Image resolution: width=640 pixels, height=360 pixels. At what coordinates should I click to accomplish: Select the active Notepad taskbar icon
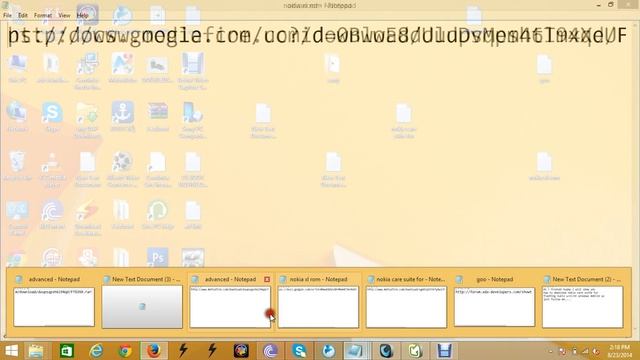coord(354,351)
